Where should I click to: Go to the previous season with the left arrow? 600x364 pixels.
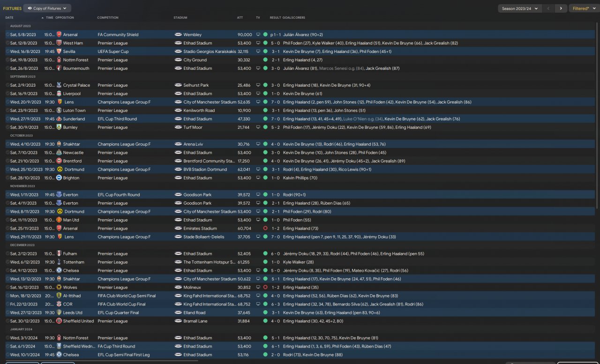click(548, 8)
